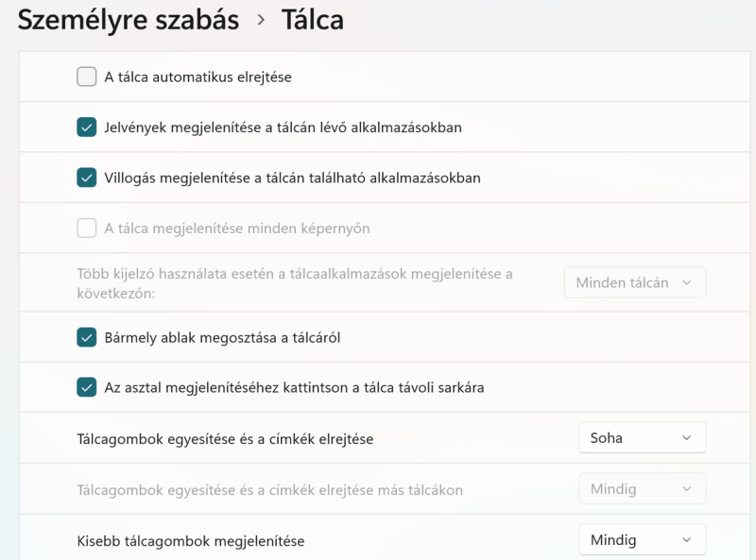Open the "Mindig" dropdown for Kisebb tálcagombok

pos(642,540)
